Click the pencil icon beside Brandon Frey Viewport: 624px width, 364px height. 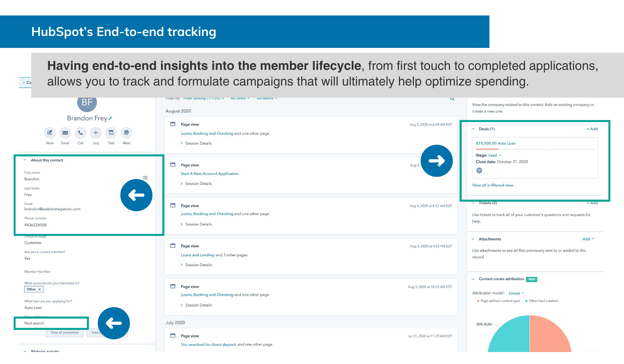[x=110, y=118]
